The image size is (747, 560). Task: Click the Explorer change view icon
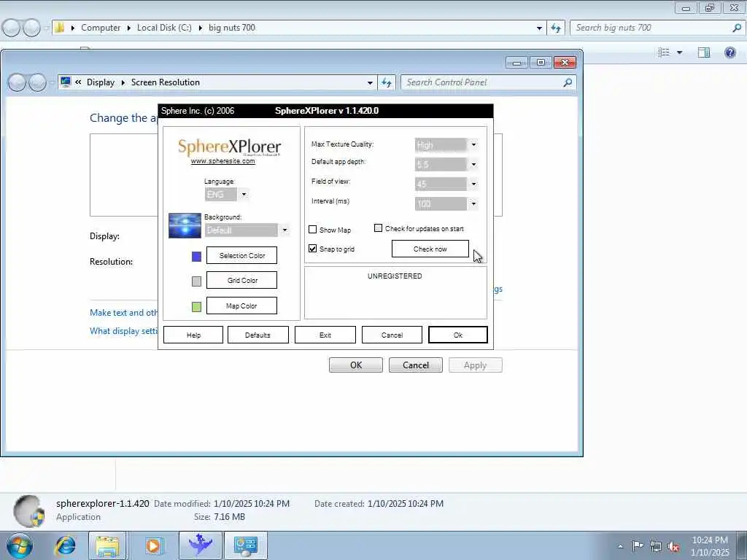[x=664, y=52]
